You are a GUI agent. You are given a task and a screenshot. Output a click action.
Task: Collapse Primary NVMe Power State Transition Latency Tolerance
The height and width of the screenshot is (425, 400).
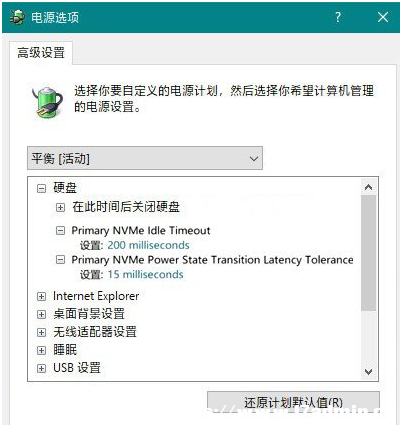click(x=60, y=259)
